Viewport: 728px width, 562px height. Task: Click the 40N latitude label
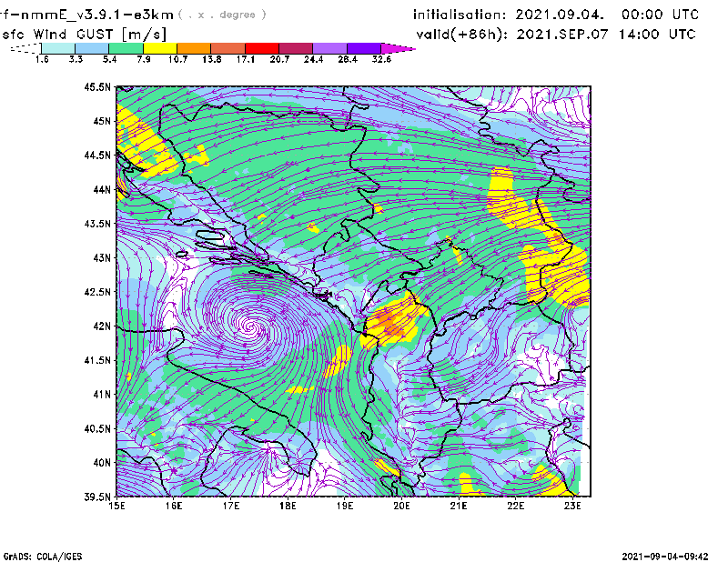(x=103, y=463)
